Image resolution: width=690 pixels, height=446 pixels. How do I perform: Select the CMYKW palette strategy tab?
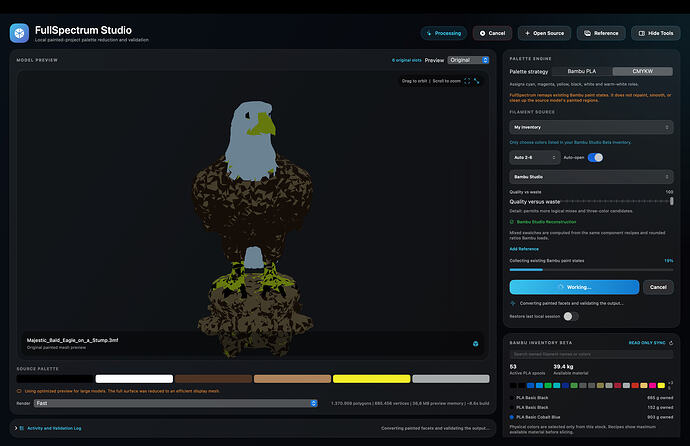click(x=642, y=71)
